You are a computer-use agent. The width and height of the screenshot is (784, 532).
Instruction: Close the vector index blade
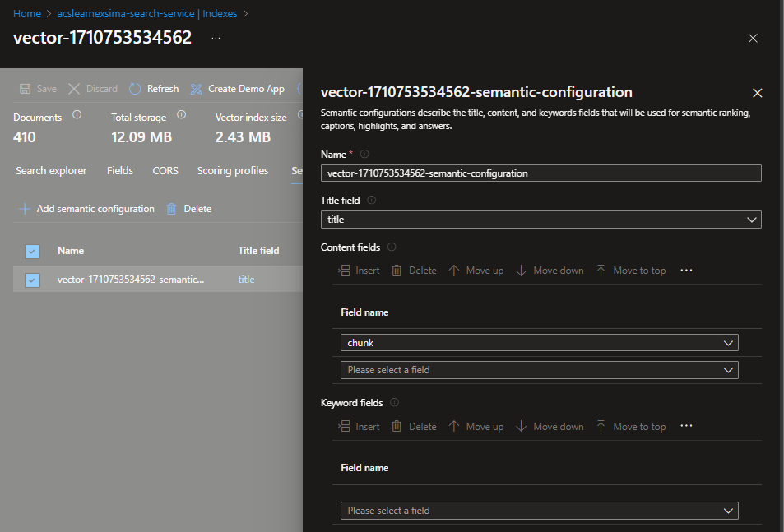[x=753, y=39]
